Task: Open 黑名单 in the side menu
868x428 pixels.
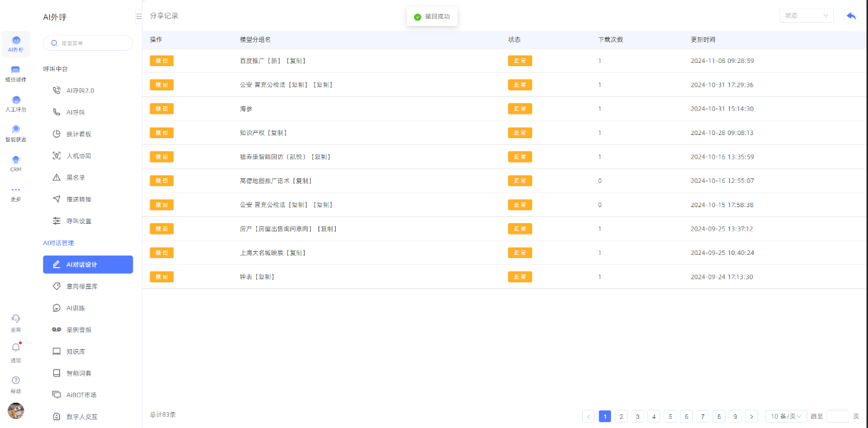Action: [x=76, y=178]
